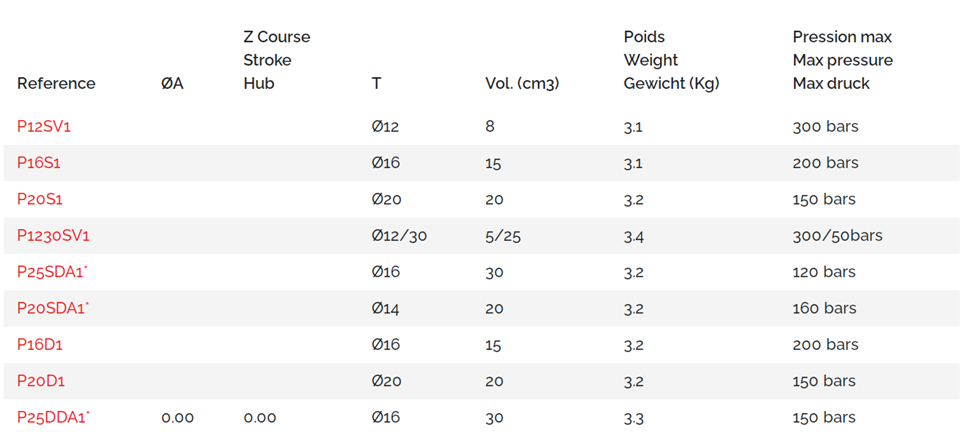
Task: Open the P1230SV1 reference link
Action: click(53, 236)
